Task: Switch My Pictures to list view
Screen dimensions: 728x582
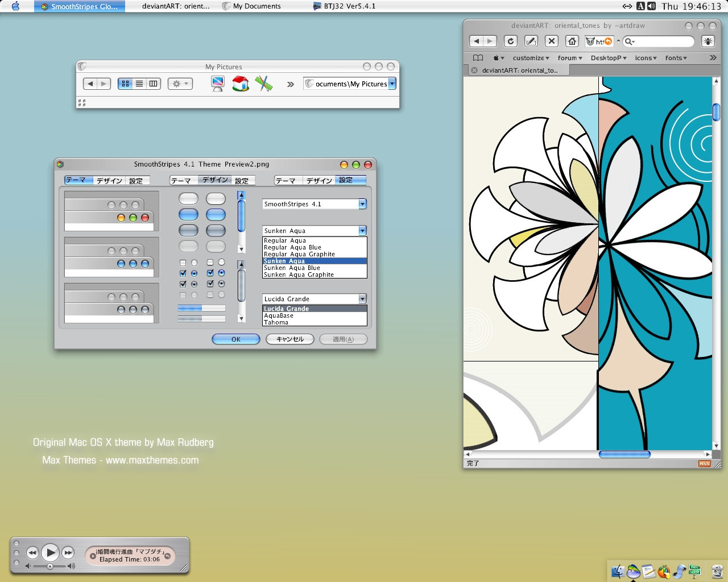Action: click(139, 84)
